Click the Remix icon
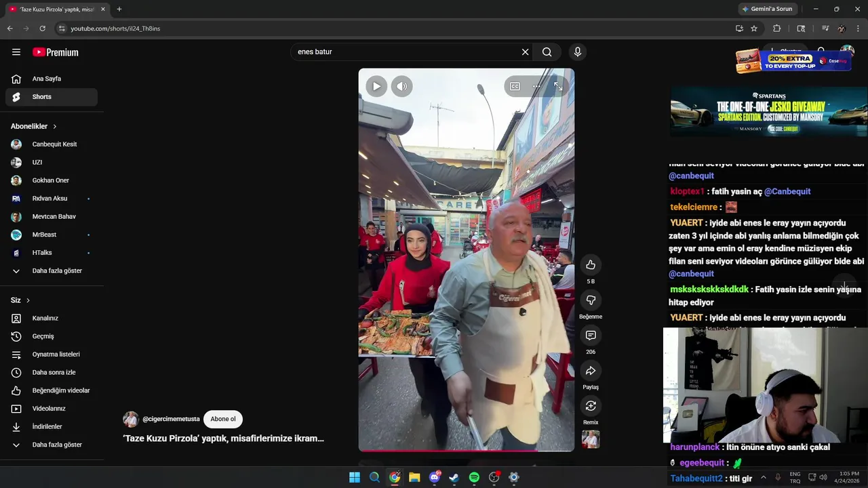The width and height of the screenshot is (868, 488). coord(591,406)
